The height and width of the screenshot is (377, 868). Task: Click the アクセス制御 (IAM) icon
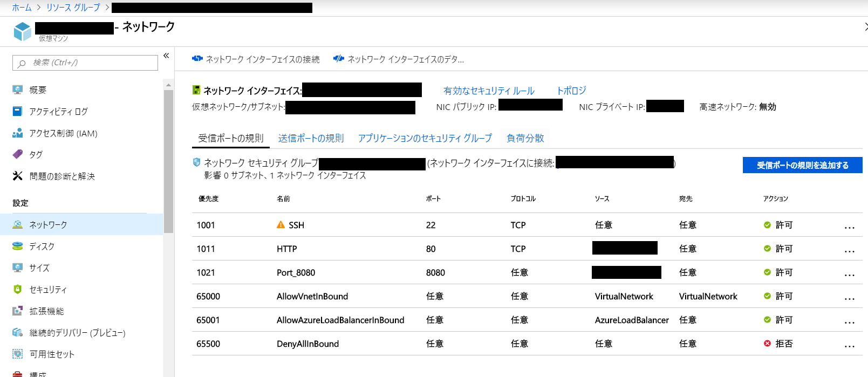[x=18, y=133]
